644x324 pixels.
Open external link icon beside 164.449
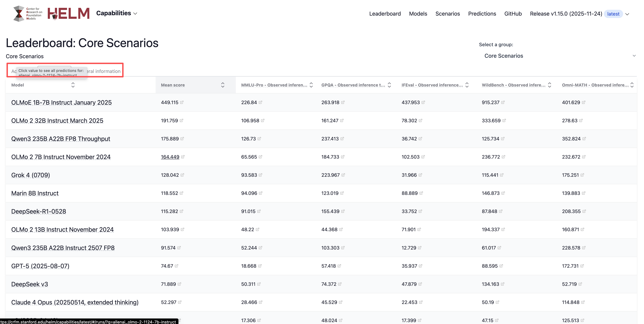[x=183, y=157]
